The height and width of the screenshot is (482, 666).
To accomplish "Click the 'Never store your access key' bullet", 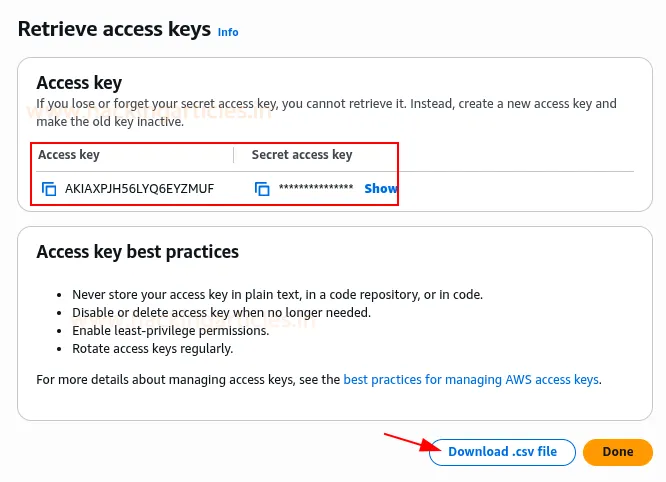I will (277, 295).
